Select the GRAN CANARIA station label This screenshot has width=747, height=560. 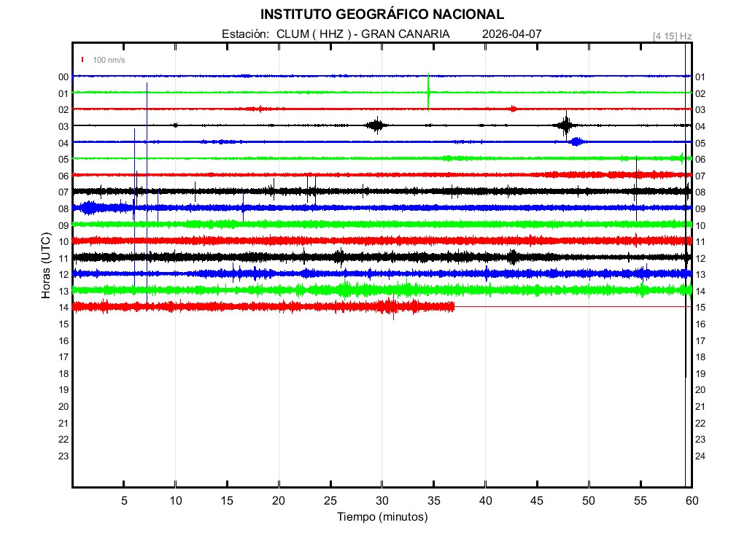click(x=406, y=34)
